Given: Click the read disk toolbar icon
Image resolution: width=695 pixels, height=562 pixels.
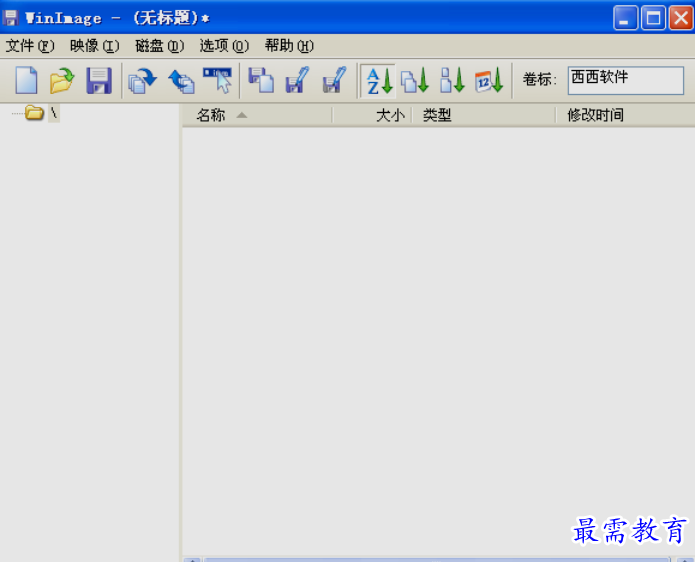Looking at the screenshot, I should (142, 80).
